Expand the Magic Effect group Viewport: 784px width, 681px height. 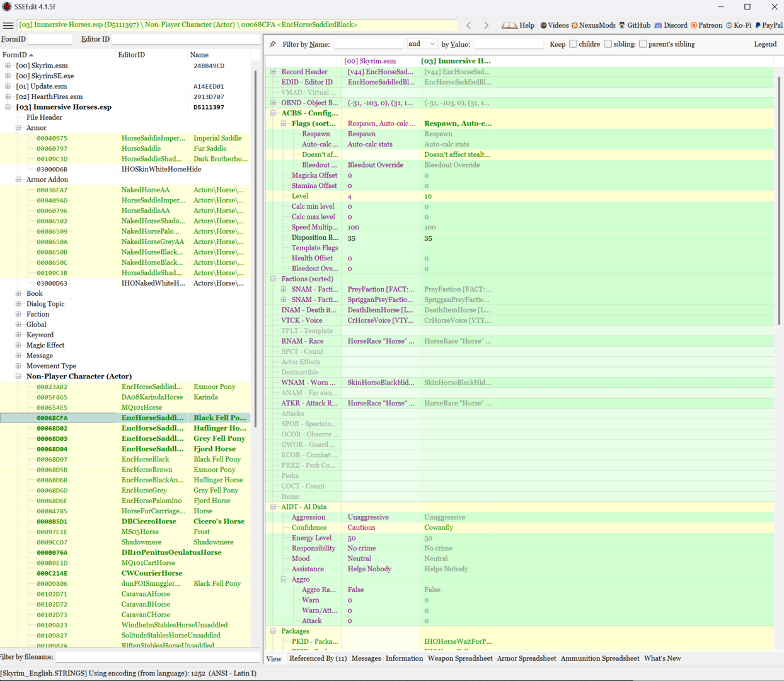tap(18, 345)
